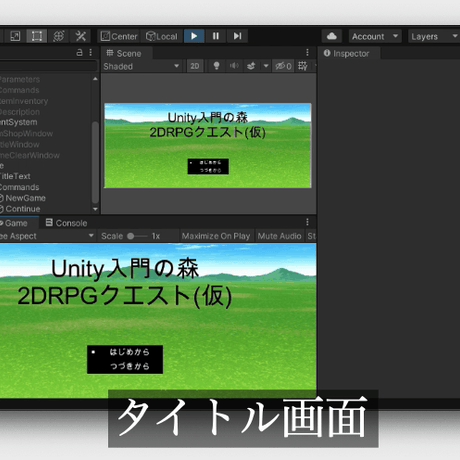
Task: Open the custom editor tools icon
Action: tap(80, 36)
